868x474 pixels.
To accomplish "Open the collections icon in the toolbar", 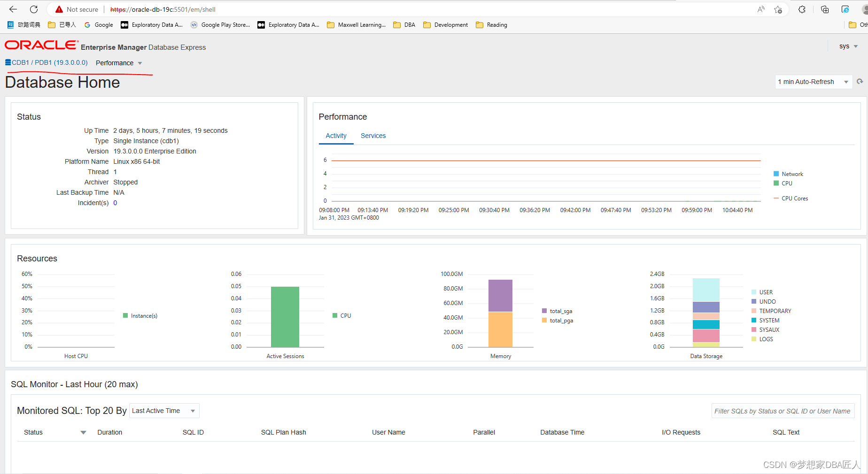I will 825,9.
